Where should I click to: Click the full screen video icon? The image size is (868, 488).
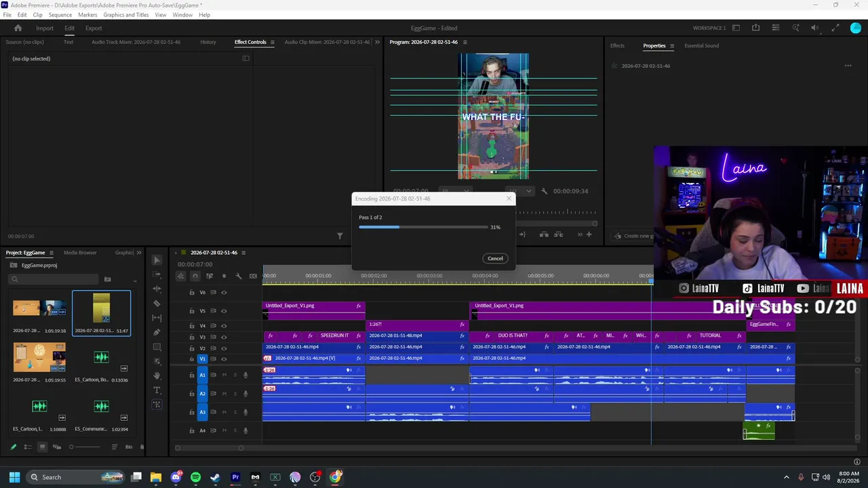coord(835,28)
